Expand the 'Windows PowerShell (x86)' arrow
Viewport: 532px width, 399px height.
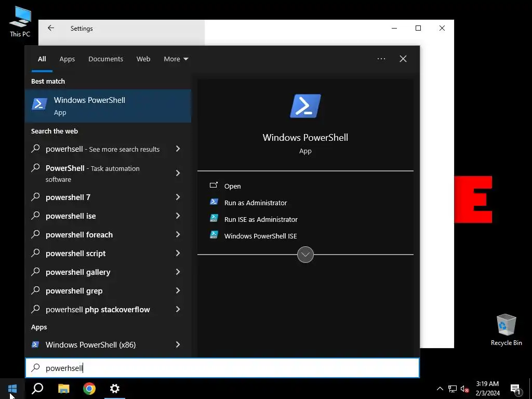[x=178, y=344]
